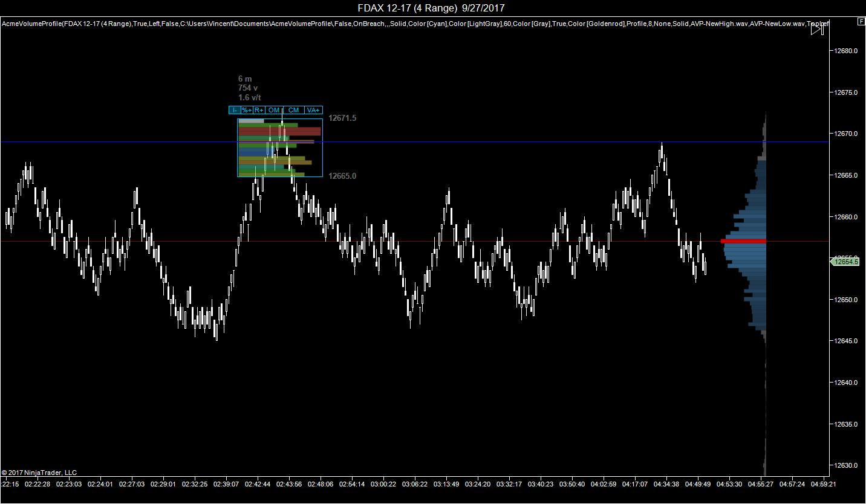Click the CM icon on the profile popup

coord(293,111)
